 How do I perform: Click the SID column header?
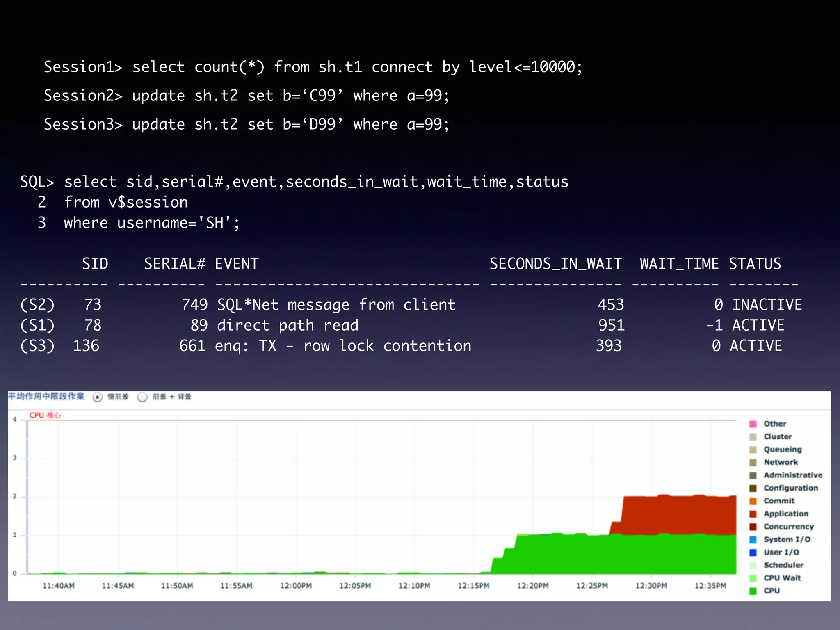tap(95, 264)
